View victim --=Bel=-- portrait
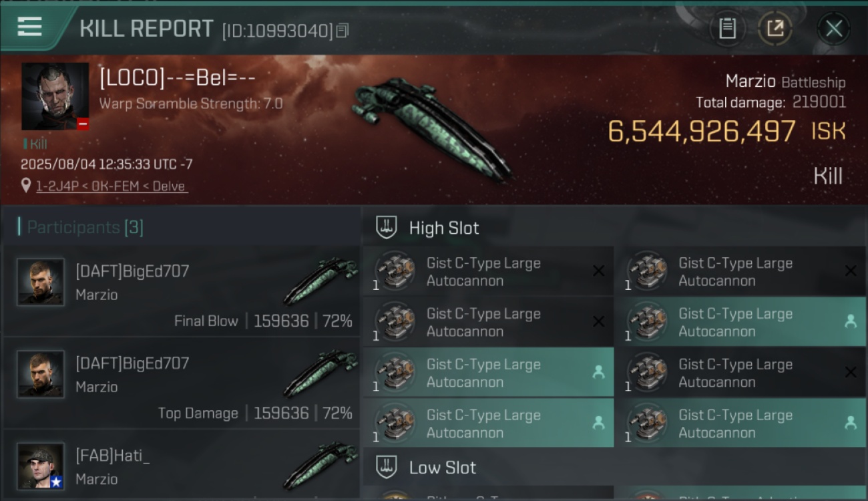 55,96
